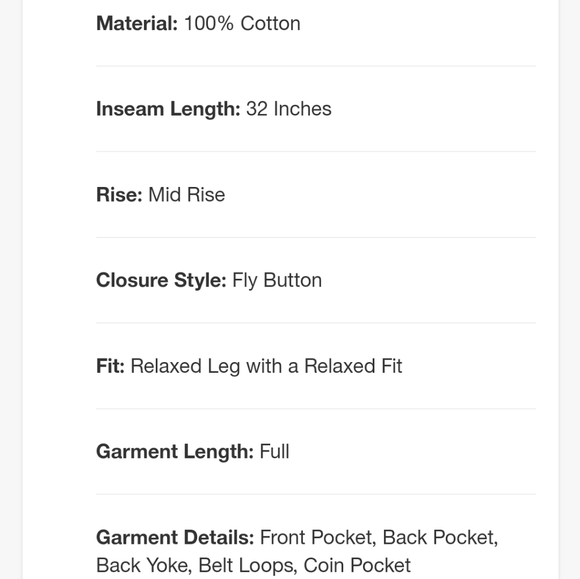Click the Fit label
This screenshot has width=580, height=579.
click(110, 366)
